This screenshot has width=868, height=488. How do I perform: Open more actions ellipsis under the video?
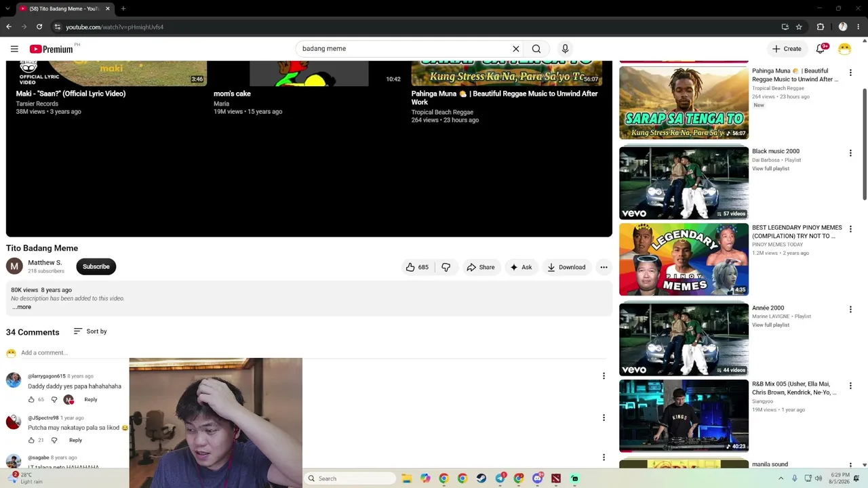[x=604, y=267]
